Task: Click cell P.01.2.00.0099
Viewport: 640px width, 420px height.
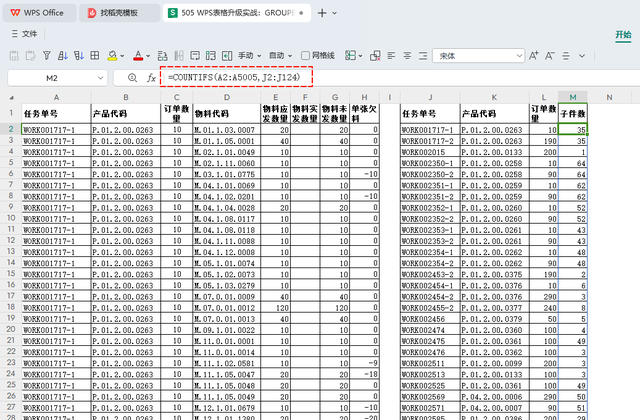Action: 495,363
